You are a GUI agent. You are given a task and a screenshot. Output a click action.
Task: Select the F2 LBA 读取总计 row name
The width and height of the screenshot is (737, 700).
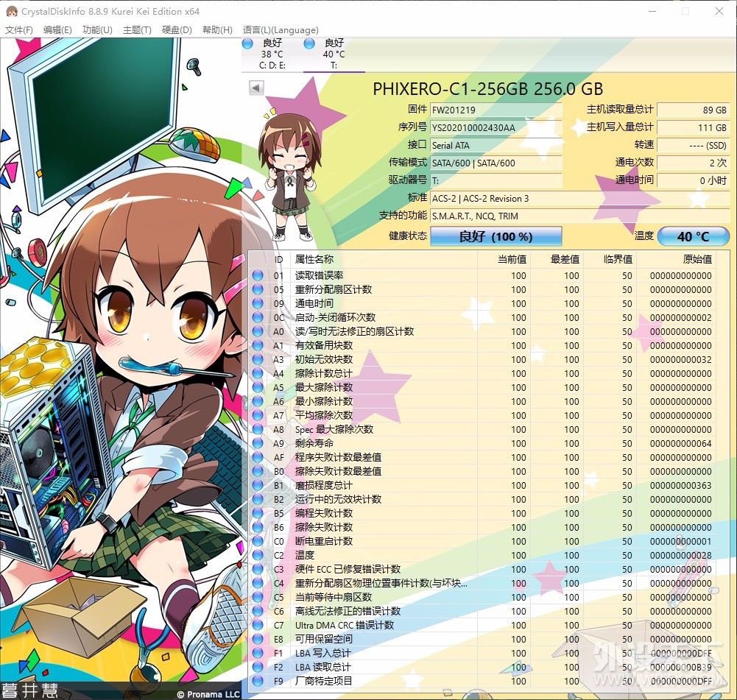323,667
